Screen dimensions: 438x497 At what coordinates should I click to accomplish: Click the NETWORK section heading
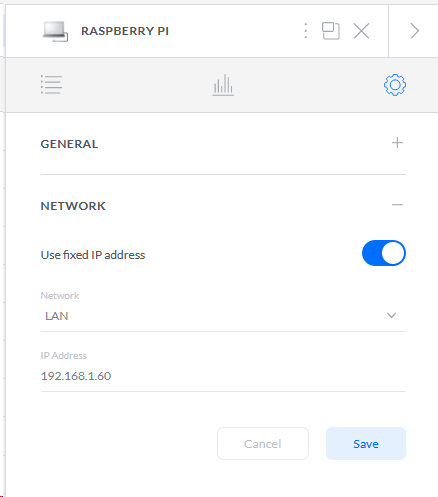pyautogui.click(x=73, y=206)
